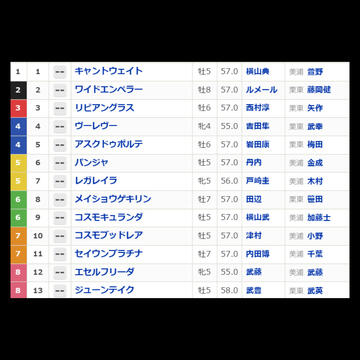Viewport: 360px width, 360px height.
Task: Open trainer 木村 profile
Action: [x=315, y=181]
